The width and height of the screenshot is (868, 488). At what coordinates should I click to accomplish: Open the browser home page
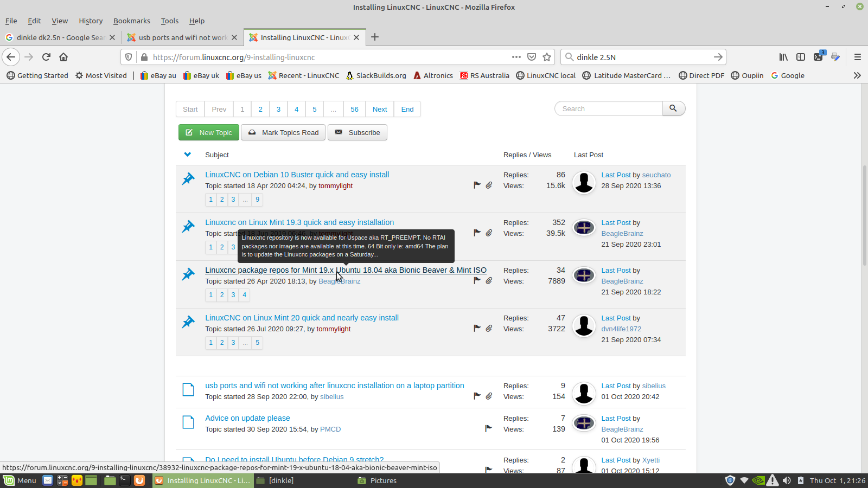coord(63,57)
